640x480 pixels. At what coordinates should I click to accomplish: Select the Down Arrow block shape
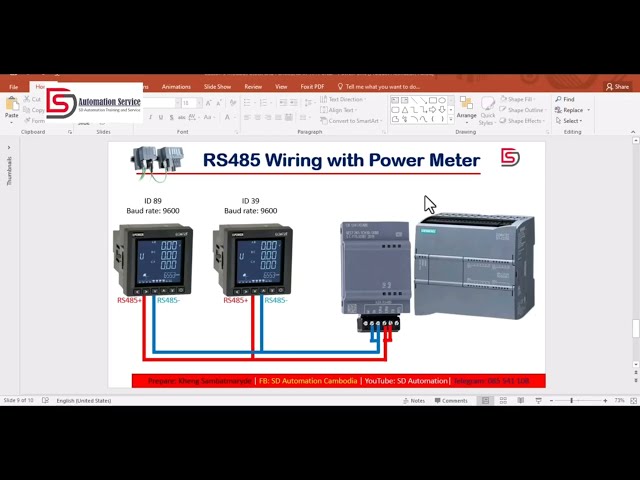point(442,110)
